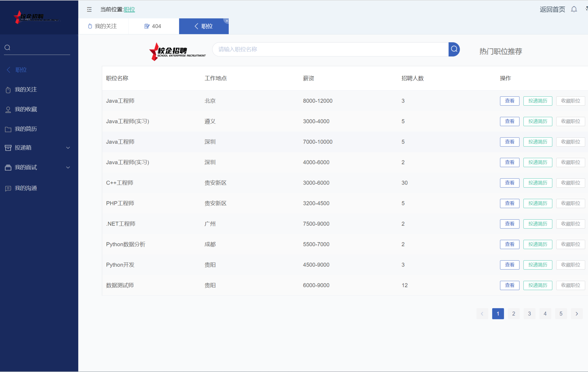Go to next page arrow
Viewport: 588px width, 372px height.
[577, 314]
